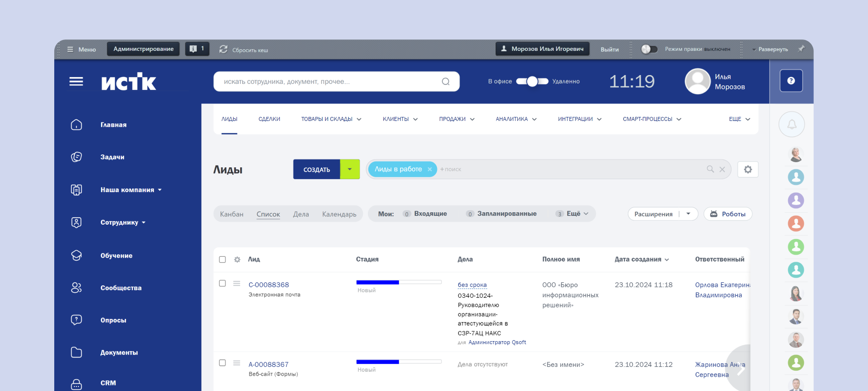Viewport: 868px width, 391px height.
Task: Click the pin icon in admin bar
Action: click(801, 49)
